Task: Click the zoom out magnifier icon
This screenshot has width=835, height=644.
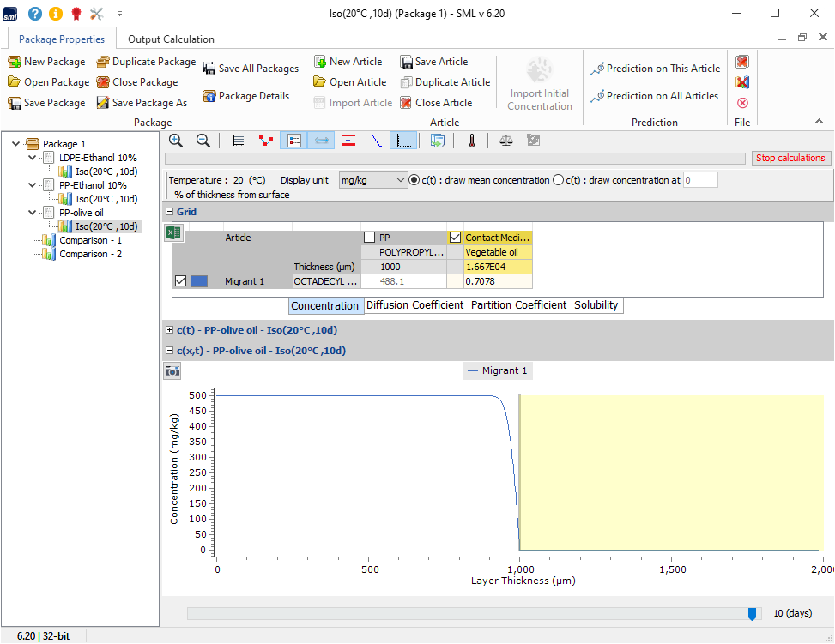Action: click(203, 141)
